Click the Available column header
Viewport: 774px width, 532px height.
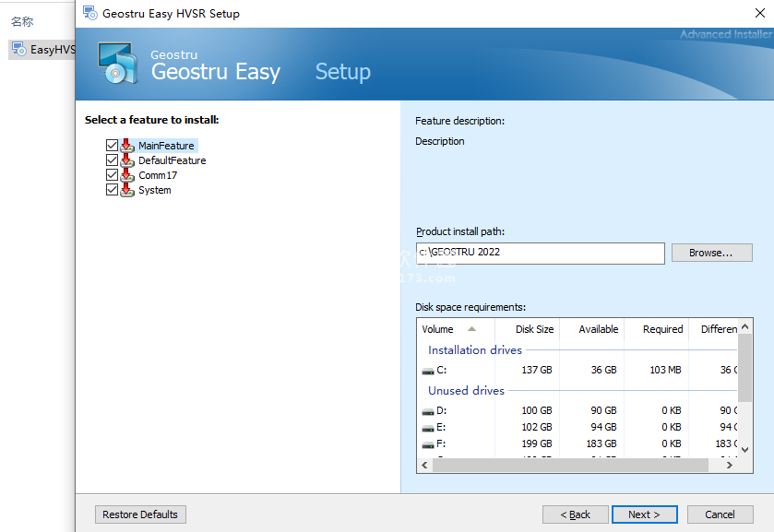point(592,329)
